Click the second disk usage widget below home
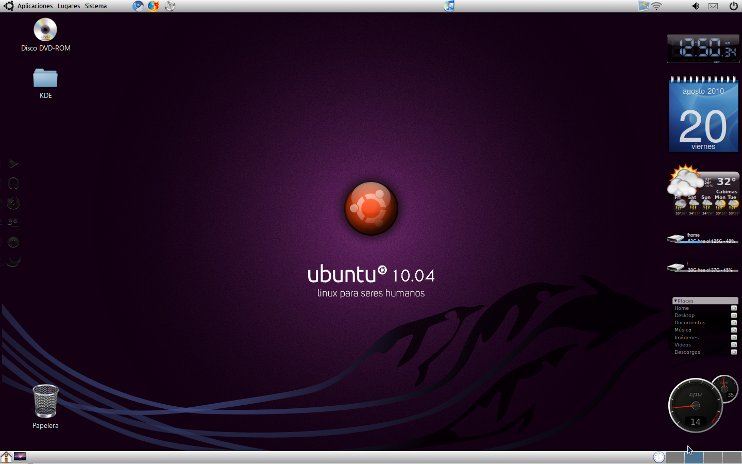 [x=703, y=267]
